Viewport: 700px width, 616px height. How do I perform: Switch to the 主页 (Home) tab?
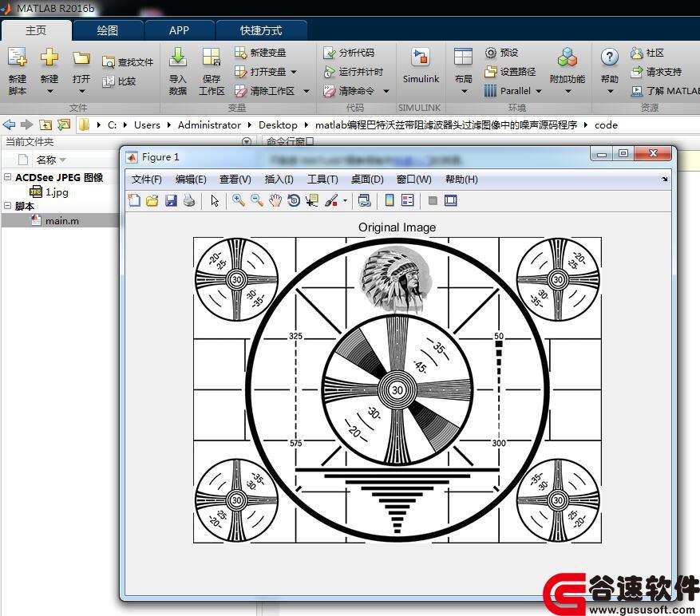(x=36, y=30)
